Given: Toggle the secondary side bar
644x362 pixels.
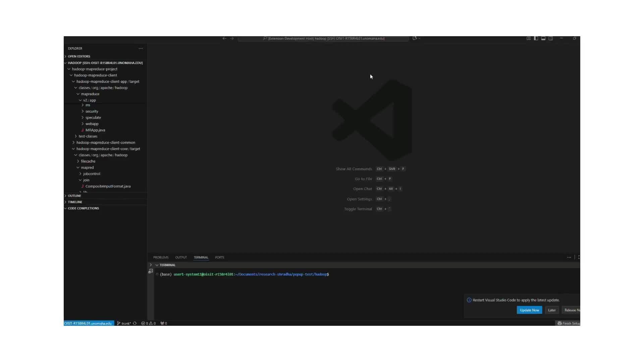Looking at the screenshot, I should coord(551,38).
